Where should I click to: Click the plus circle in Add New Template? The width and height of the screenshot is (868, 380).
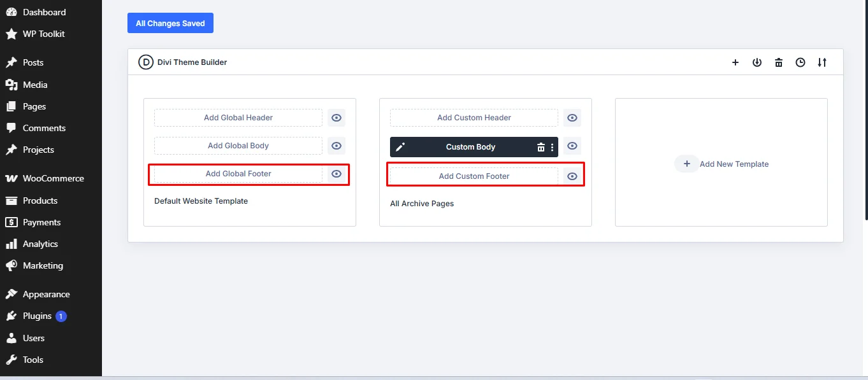point(687,164)
